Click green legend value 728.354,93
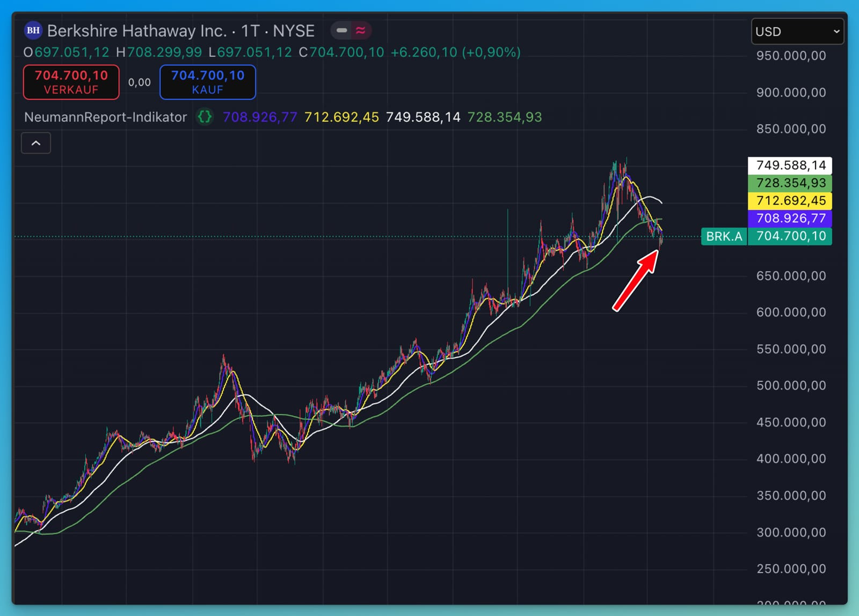The height and width of the screenshot is (616, 859). point(505,117)
